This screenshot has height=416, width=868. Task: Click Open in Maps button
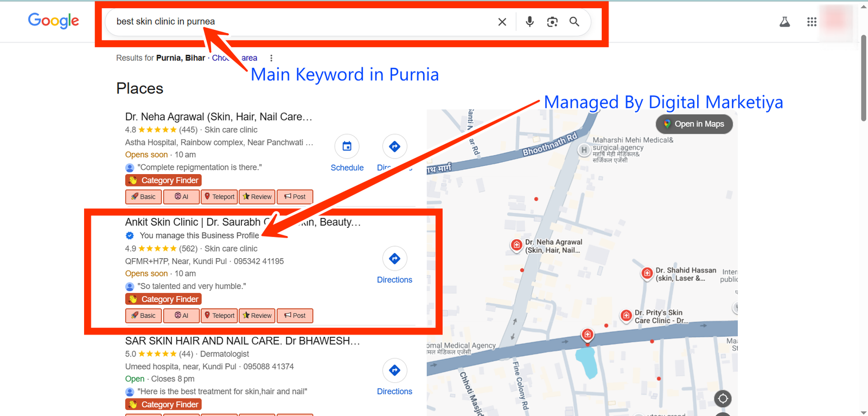(x=694, y=124)
